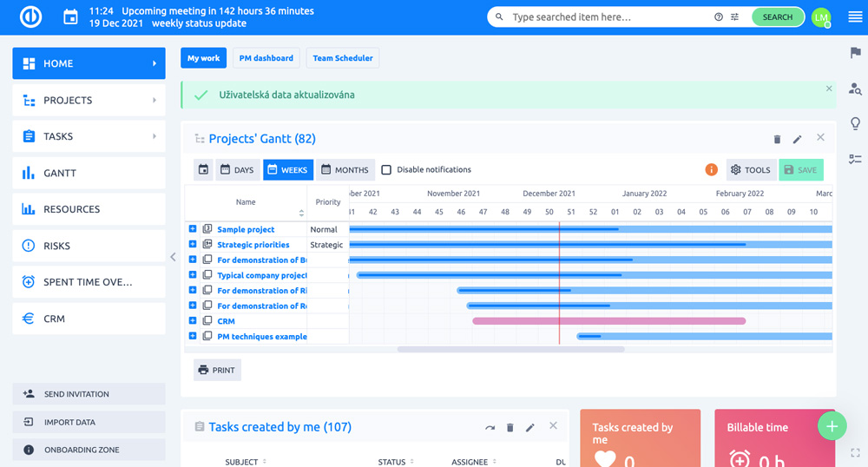
Task: Click the search help question-mark icon
Action: [719, 17]
